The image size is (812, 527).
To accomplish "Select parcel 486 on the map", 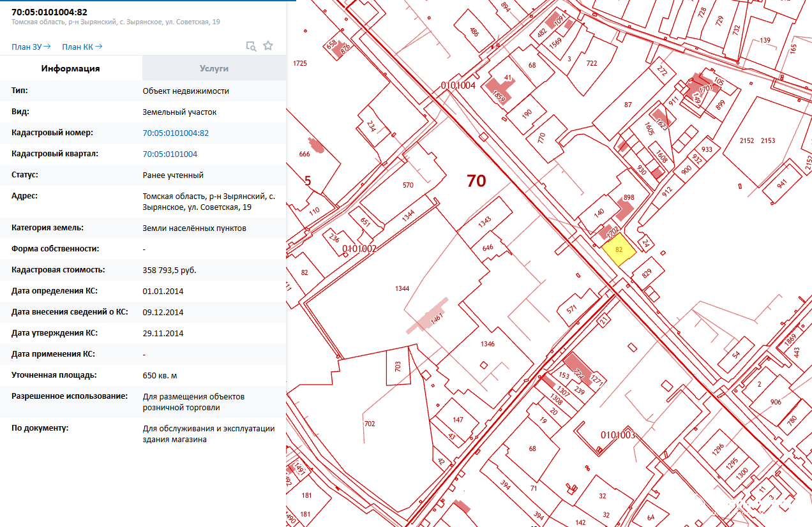I will pyautogui.click(x=474, y=32).
